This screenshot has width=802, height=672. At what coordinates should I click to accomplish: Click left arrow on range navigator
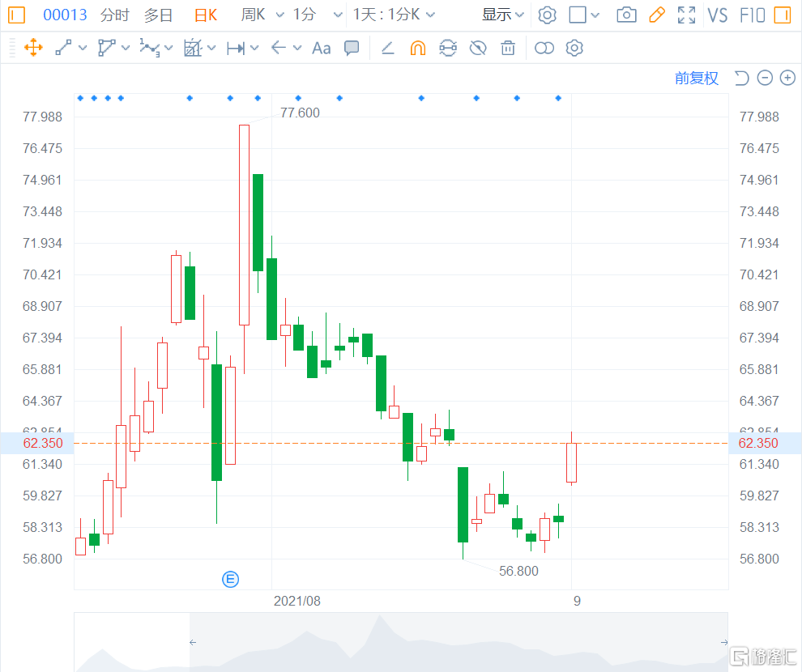click(193, 642)
